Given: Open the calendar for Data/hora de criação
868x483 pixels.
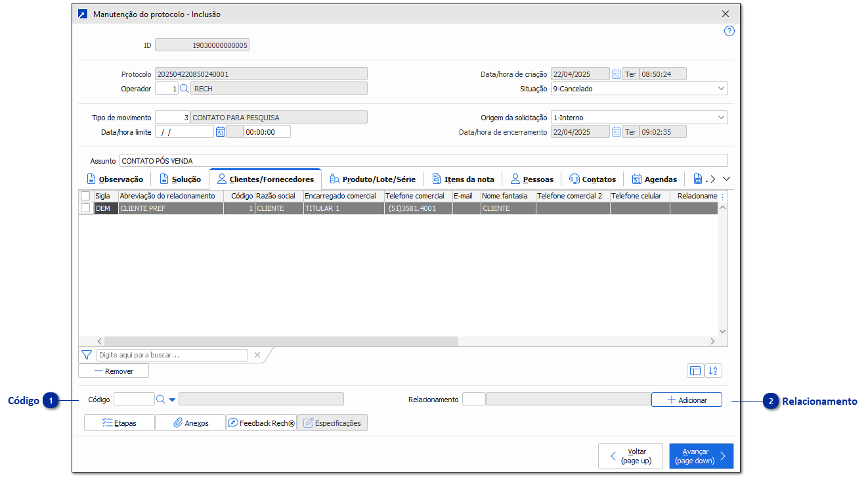Looking at the screenshot, I should (x=617, y=74).
